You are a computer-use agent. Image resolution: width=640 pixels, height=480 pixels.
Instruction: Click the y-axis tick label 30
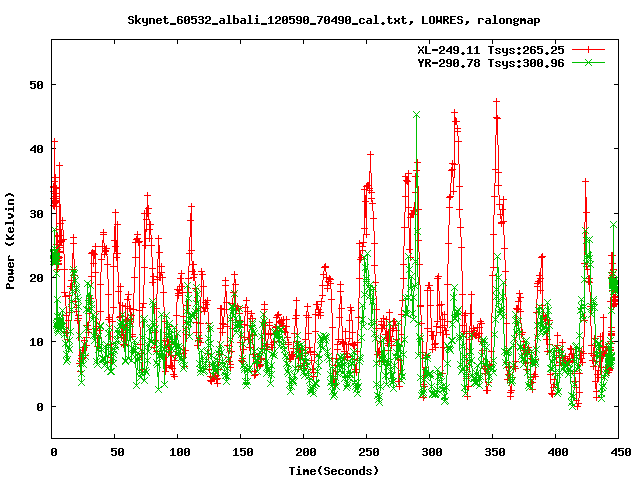click(36, 214)
